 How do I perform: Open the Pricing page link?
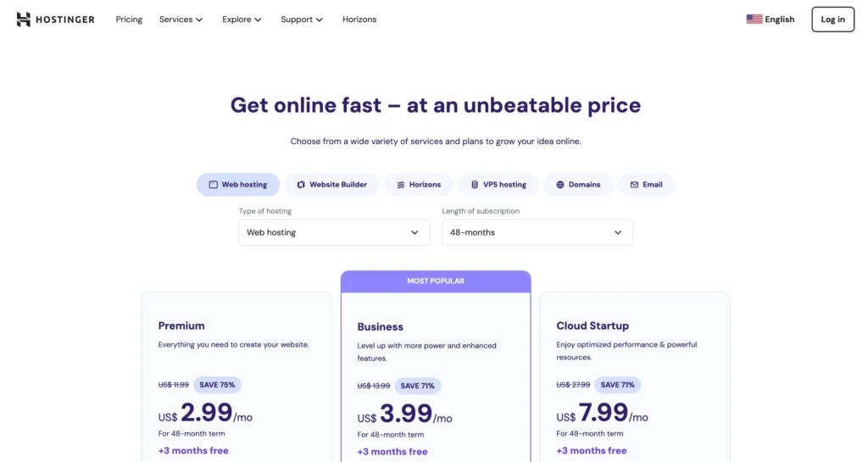pyautogui.click(x=129, y=19)
